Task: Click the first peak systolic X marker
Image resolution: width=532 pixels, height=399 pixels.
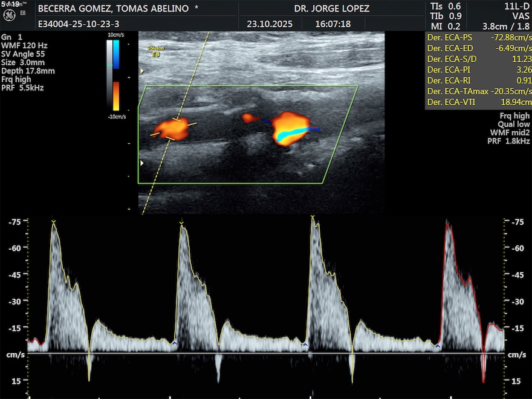Action: tap(53, 222)
